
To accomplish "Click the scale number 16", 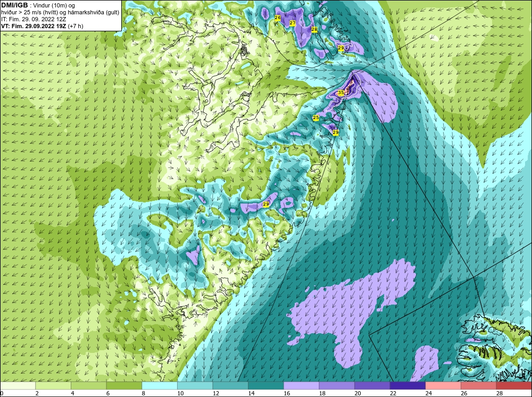I will click(x=286, y=393).
